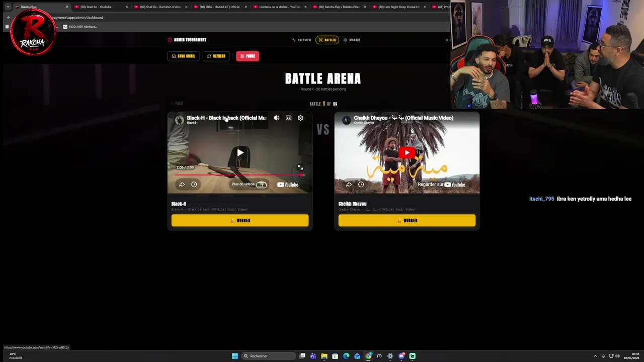
Task: Declare Cheikh Dhayou the WINNER
Action: (407, 220)
